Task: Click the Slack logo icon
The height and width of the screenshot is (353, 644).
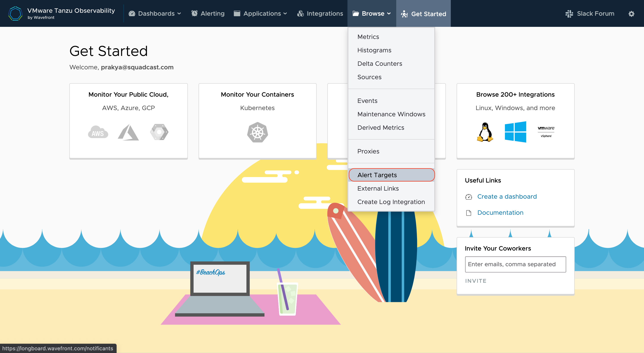Action: 569,13
